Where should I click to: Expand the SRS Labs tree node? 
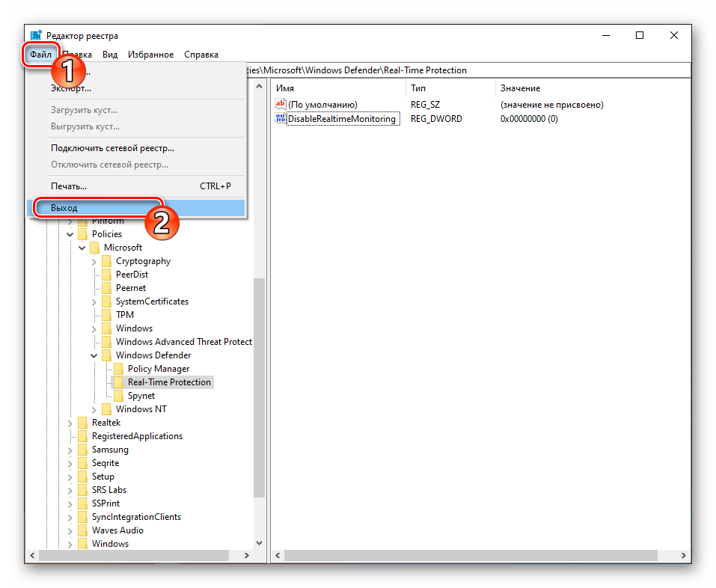point(70,491)
